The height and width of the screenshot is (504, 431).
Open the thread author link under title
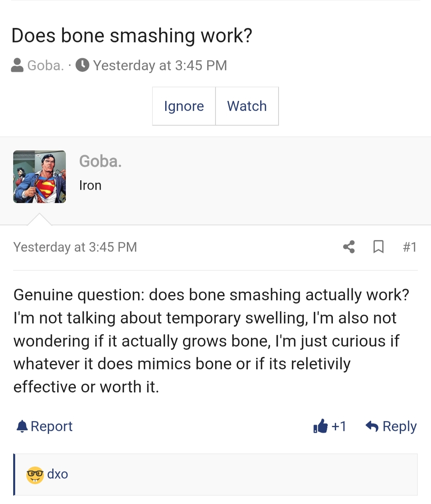point(45,65)
